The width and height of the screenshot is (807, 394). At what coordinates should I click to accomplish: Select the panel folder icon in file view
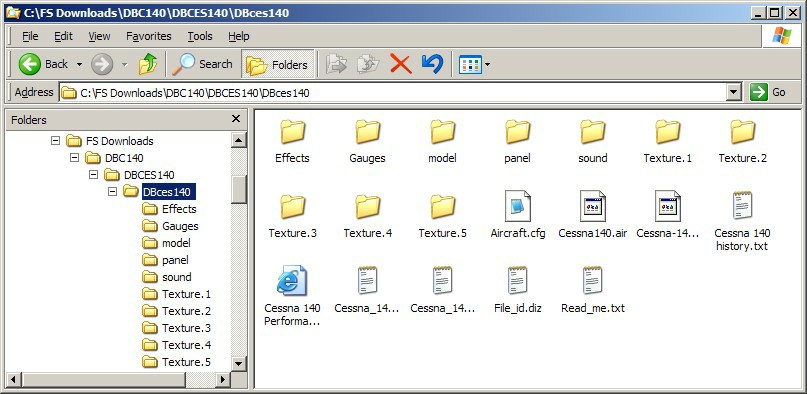pos(517,132)
